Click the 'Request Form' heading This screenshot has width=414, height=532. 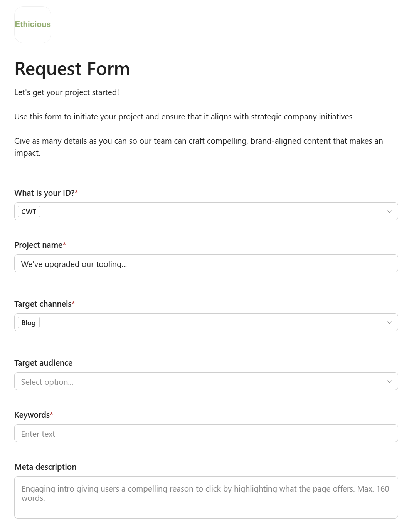[x=72, y=69]
